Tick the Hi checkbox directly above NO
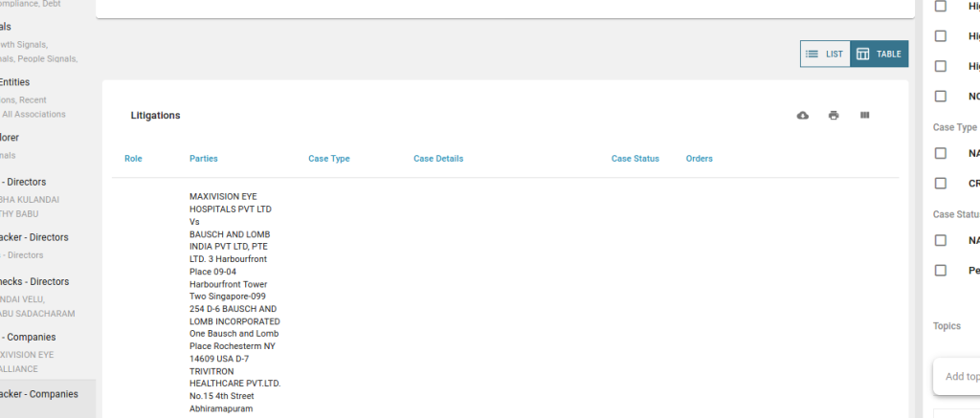980x418 pixels. tap(941, 66)
